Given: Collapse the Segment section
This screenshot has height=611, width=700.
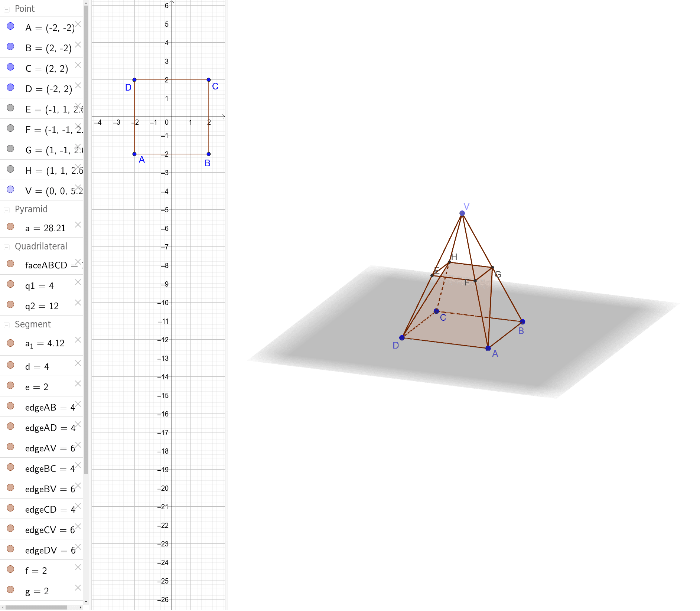Looking at the screenshot, I should point(7,324).
